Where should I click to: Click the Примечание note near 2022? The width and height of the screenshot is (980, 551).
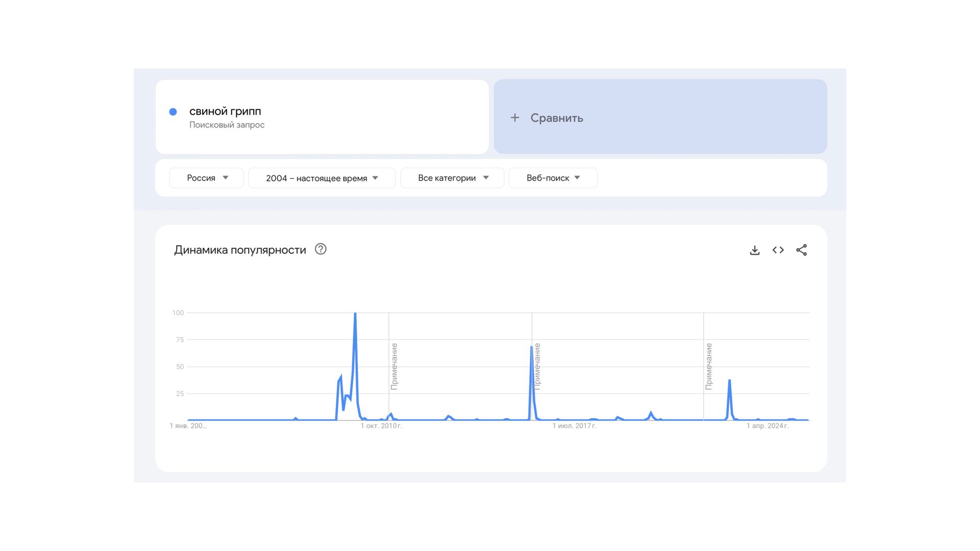point(708,366)
